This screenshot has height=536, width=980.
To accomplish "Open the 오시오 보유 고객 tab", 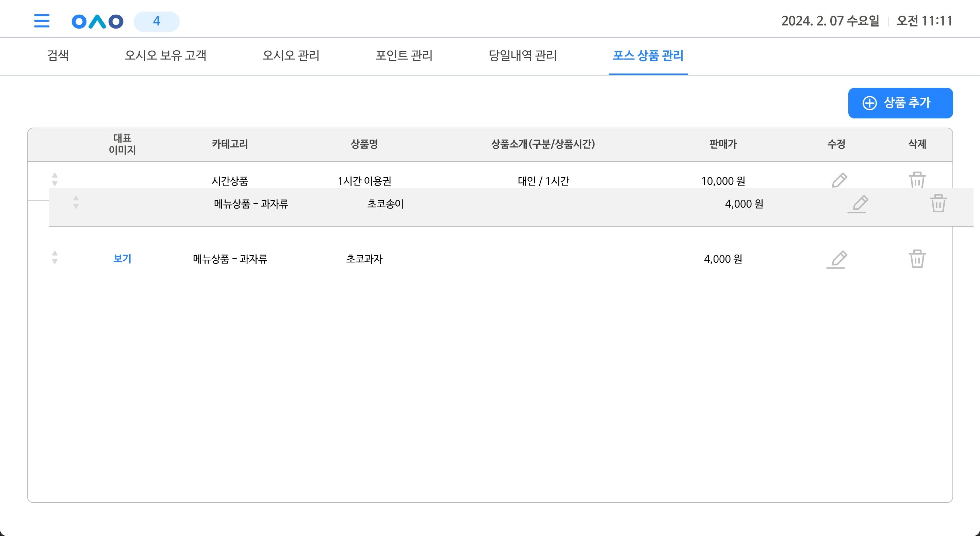I will (x=165, y=55).
